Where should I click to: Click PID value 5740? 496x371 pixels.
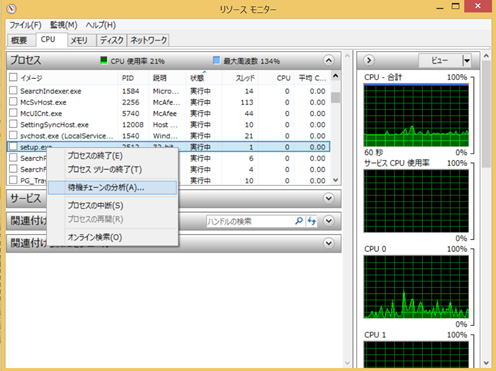(131, 113)
